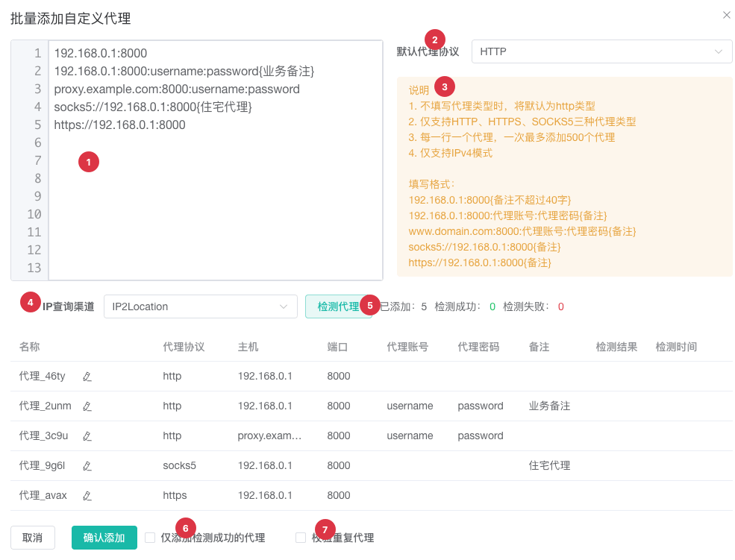Click the 住宅代理 remark cell
This screenshot has width=735, height=560.
549,466
